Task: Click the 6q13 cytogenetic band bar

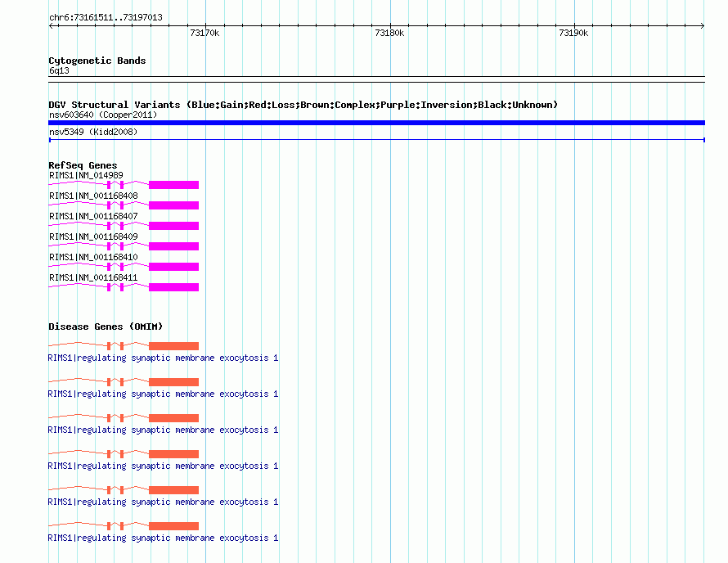Action: [376, 79]
